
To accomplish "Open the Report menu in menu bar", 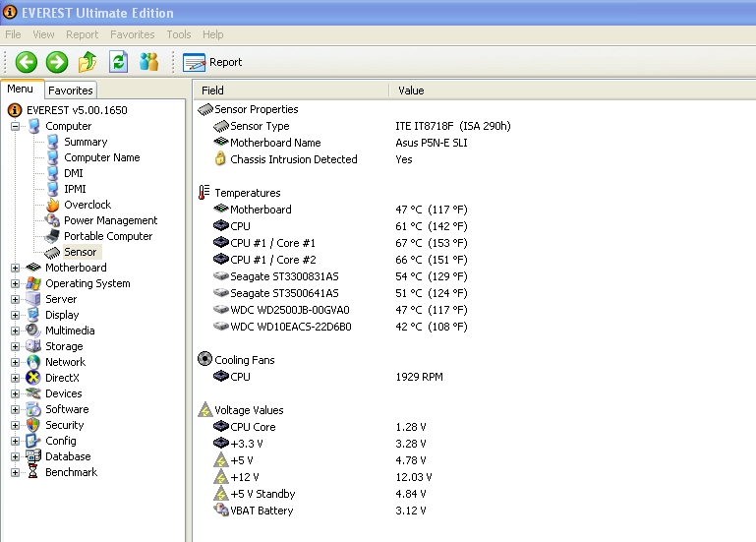I will (x=82, y=34).
